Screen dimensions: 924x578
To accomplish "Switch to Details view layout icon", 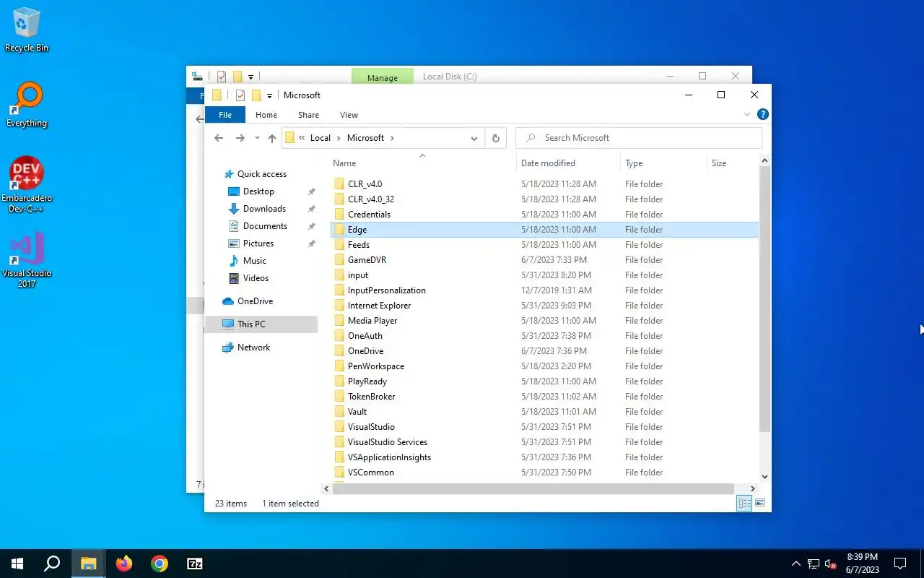I will 744,504.
